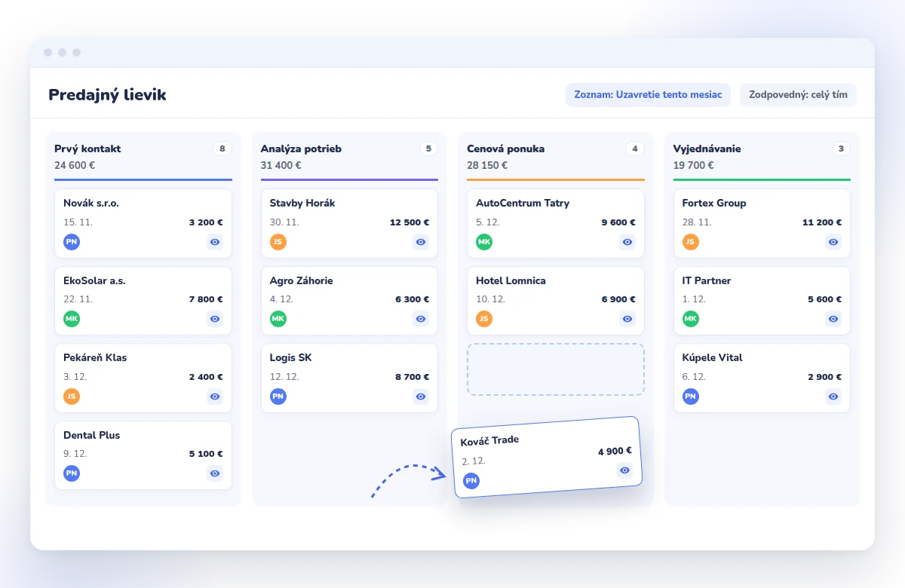This screenshot has height=588, width=905.
Task: Click the MK avatar on Agro Záhorie card
Action: click(278, 319)
